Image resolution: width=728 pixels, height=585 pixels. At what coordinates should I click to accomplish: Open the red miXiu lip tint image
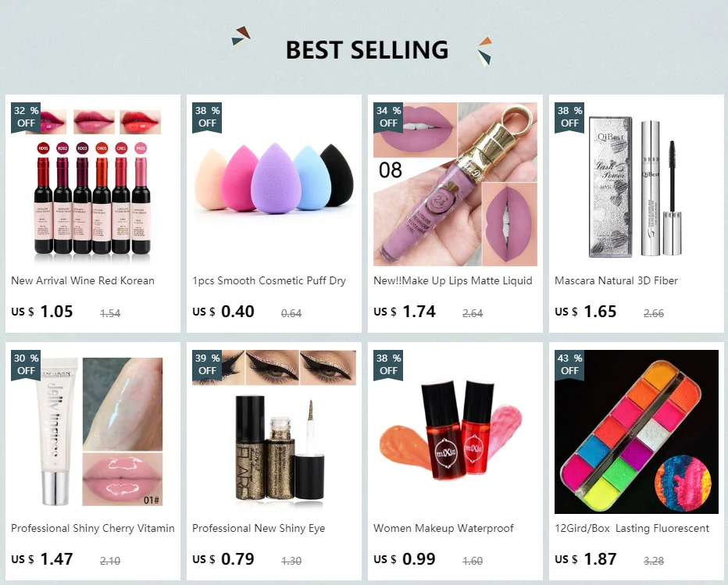(455, 432)
